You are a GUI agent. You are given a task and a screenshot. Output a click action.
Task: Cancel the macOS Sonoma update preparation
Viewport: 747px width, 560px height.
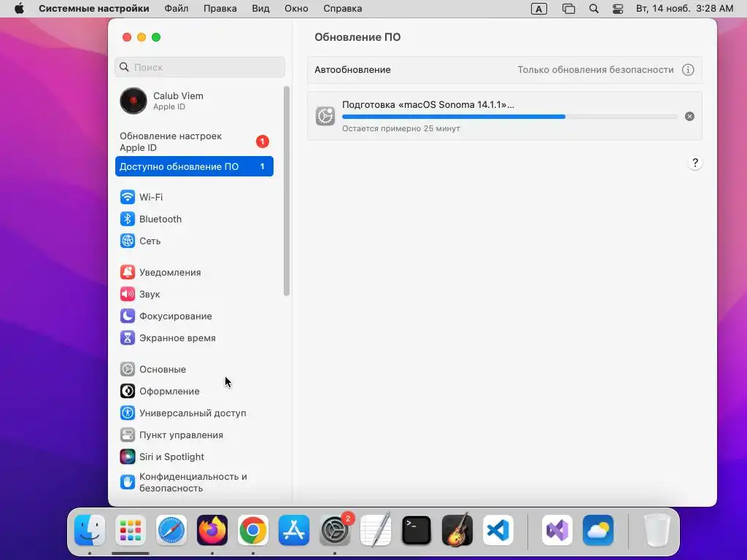[689, 117]
